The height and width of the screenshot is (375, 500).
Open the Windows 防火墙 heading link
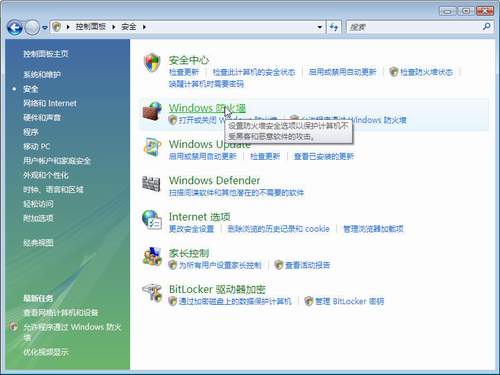pyautogui.click(x=207, y=108)
